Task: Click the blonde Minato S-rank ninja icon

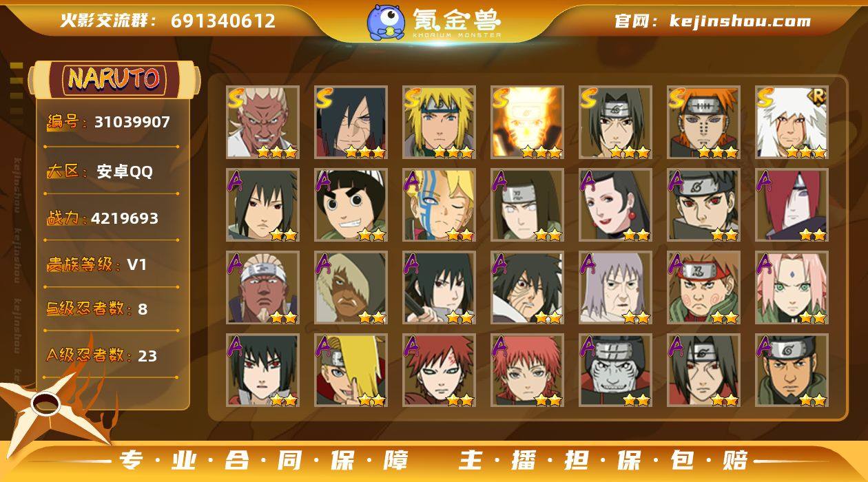Action: click(x=439, y=122)
